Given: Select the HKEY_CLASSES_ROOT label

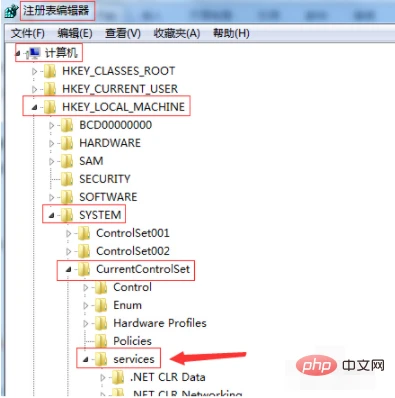Looking at the screenshot, I should (x=118, y=71).
